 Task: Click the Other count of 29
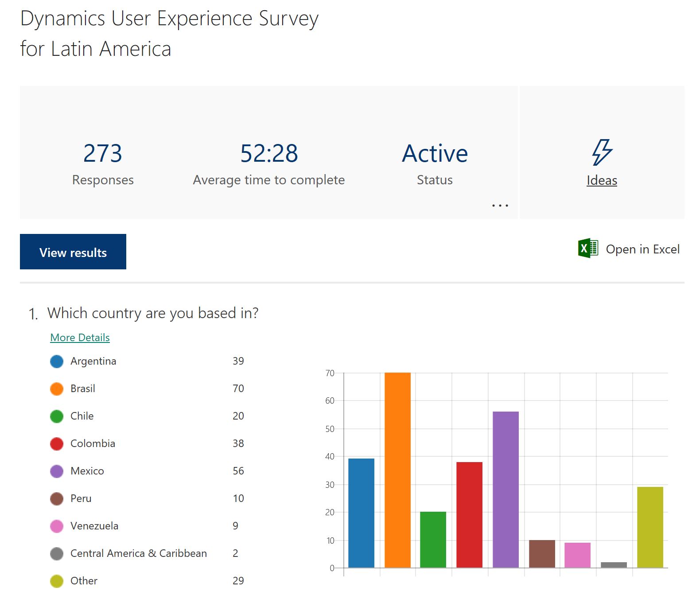pyautogui.click(x=238, y=581)
